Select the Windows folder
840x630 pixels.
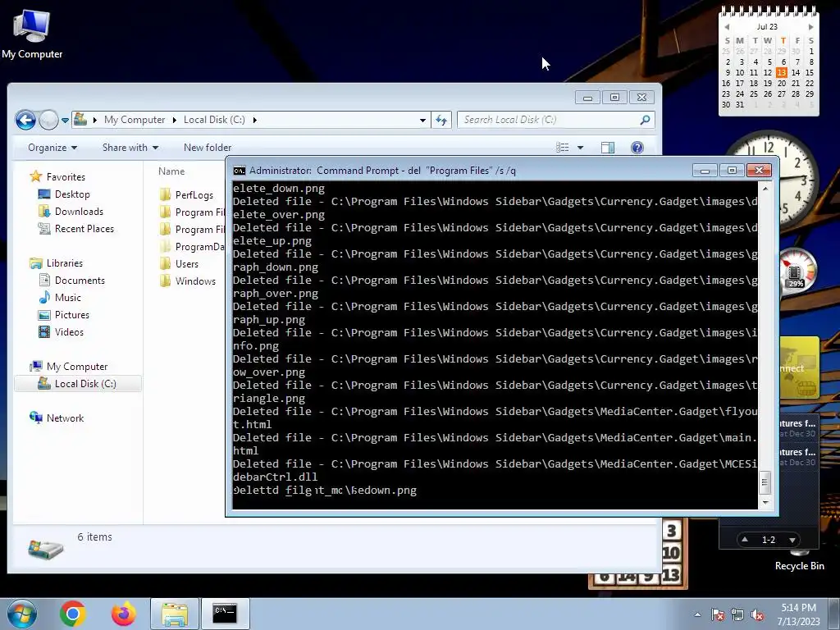pyautogui.click(x=188, y=281)
